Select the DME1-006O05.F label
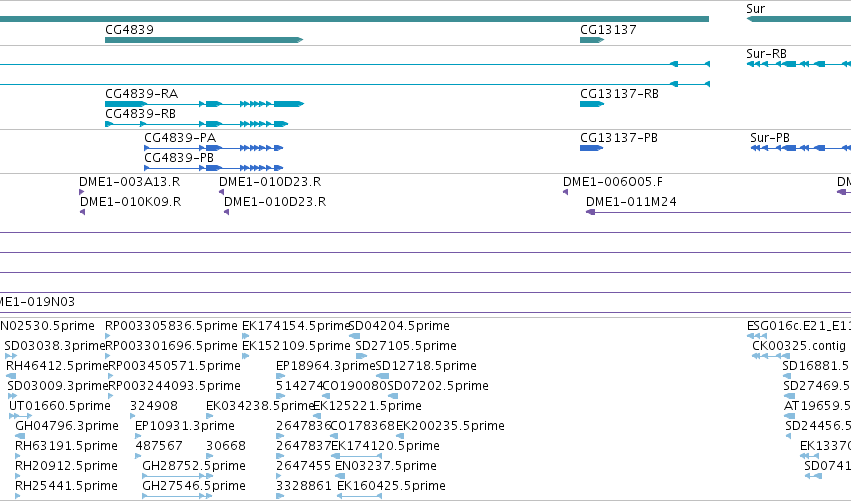Image resolution: width=851 pixels, height=501 pixels. click(613, 182)
